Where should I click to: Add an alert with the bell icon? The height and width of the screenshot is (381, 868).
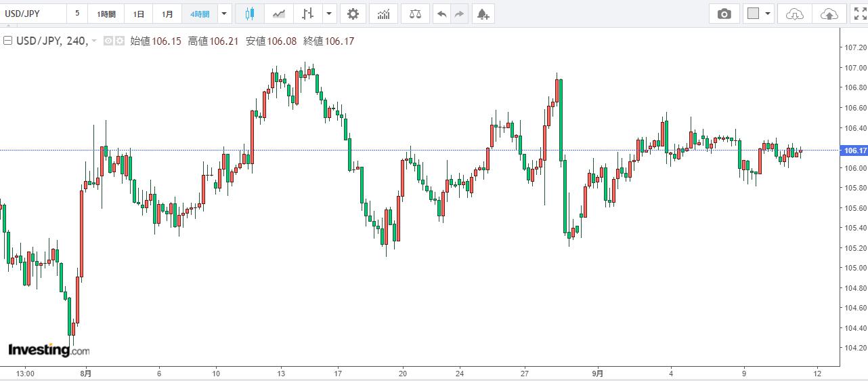[483, 14]
